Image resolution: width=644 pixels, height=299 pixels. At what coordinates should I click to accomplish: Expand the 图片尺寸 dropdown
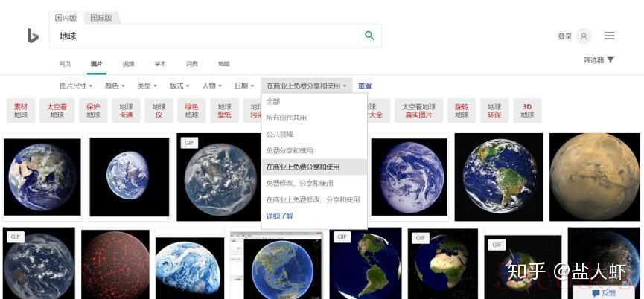click(76, 86)
